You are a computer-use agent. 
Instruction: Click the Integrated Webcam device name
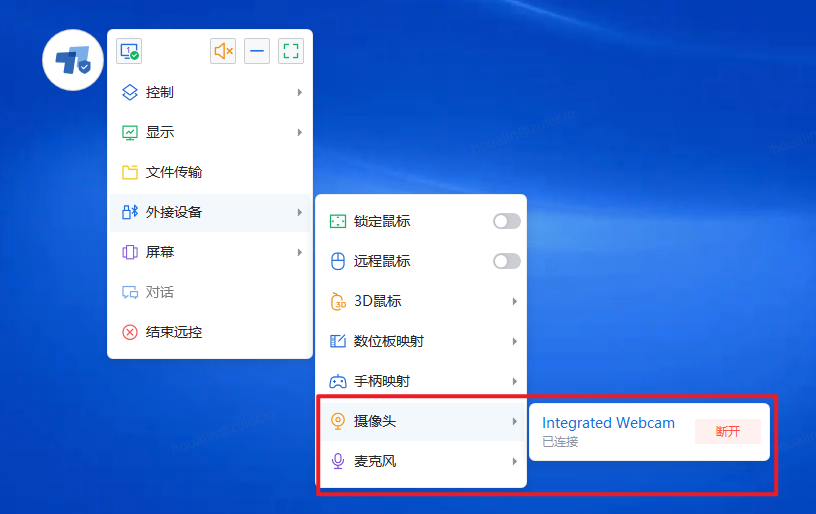pos(608,423)
